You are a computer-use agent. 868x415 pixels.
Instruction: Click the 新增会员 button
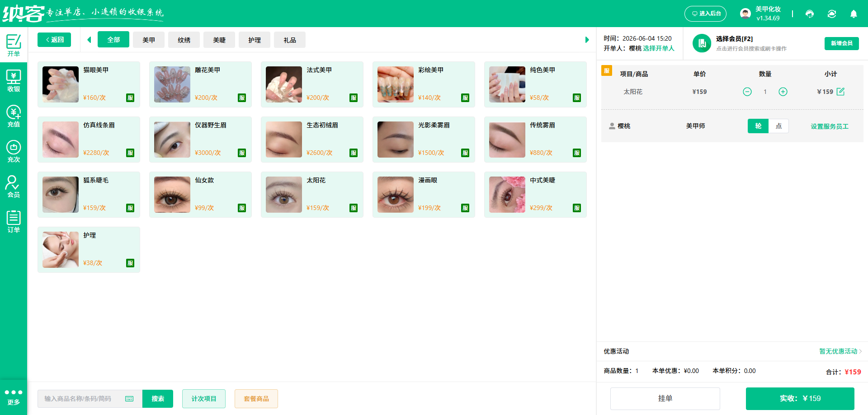click(x=842, y=43)
